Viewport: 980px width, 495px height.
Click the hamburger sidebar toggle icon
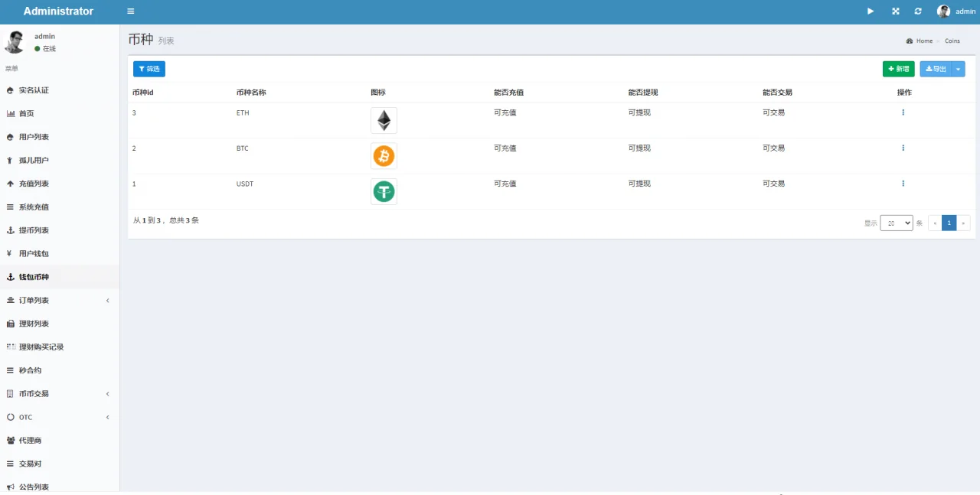[130, 11]
